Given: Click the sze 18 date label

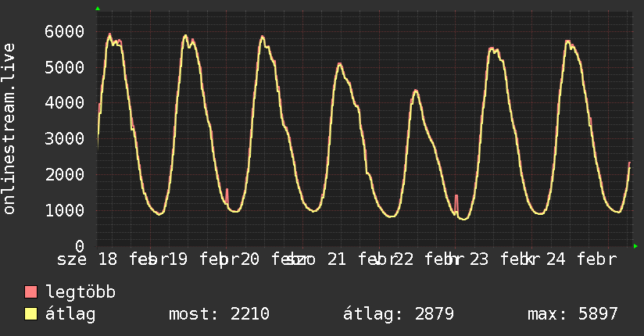Looking at the screenshot, I should pyautogui.click(x=87, y=259).
